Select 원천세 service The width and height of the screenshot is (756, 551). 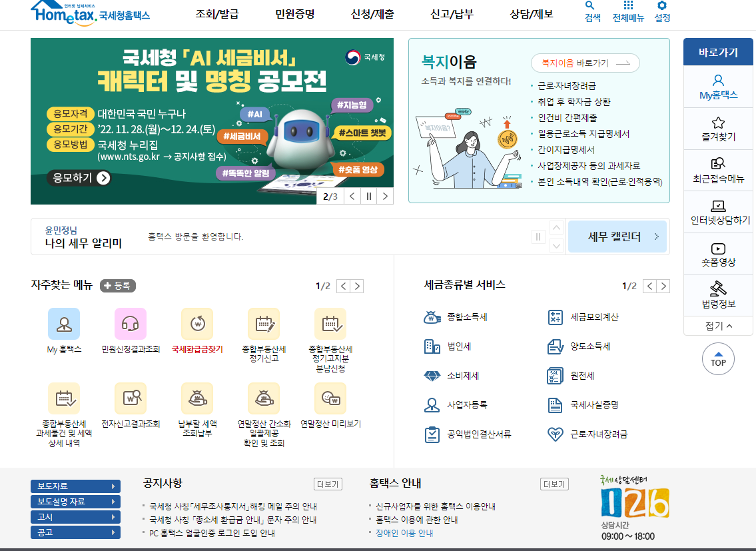coord(571,376)
